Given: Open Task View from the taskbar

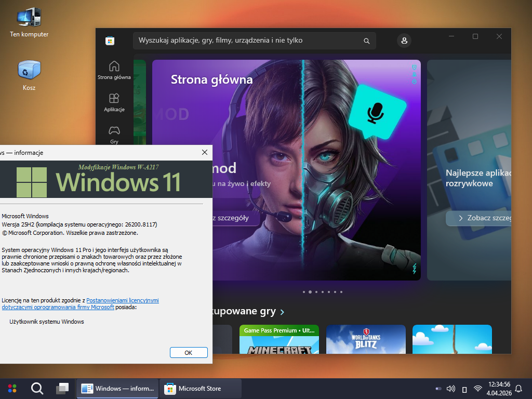Looking at the screenshot, I should (x=62, y=389).
